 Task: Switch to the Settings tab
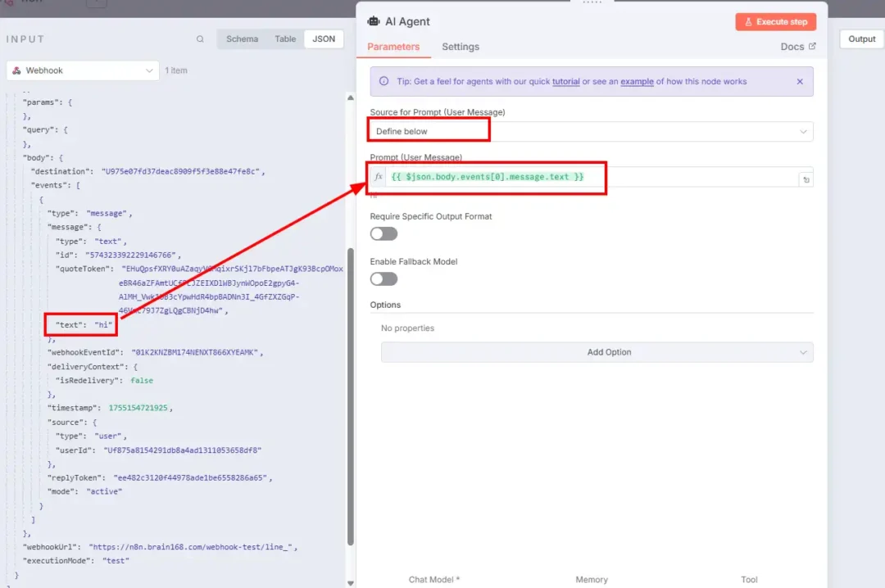point(461,47)
